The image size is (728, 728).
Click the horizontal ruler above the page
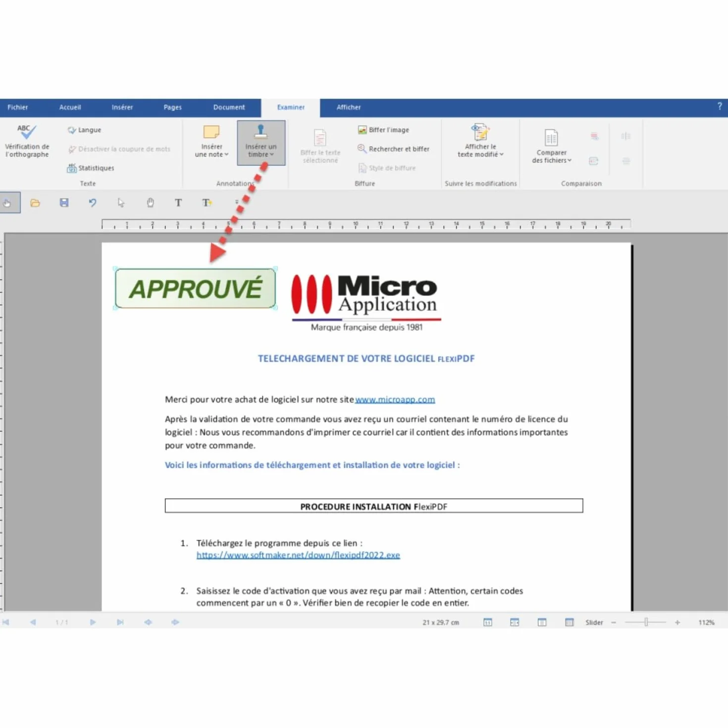[x=366, y=224]
